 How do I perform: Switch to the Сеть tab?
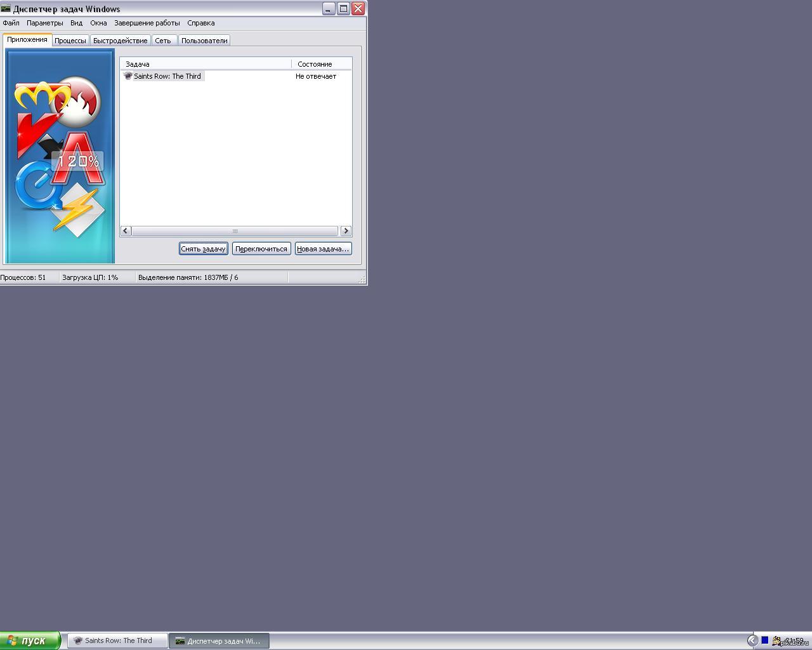click(163, 41)
